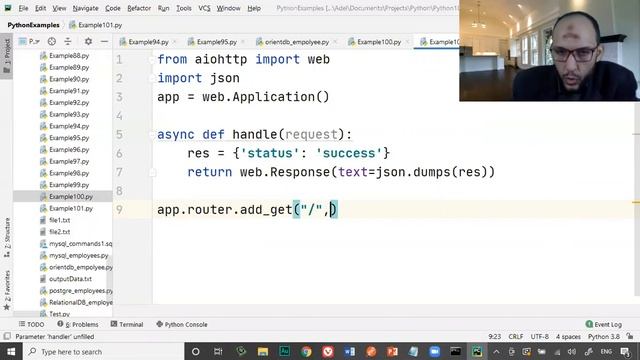Open the Project view selector dropdown
Viewport: 640px width, 360px height.
[x=29, y=42]
